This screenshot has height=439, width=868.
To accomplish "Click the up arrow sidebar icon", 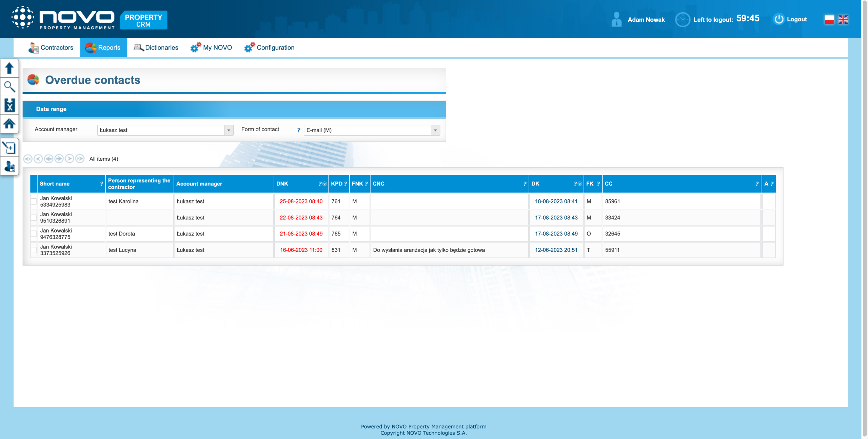I will pyautogui.click(x=9, y=68).
